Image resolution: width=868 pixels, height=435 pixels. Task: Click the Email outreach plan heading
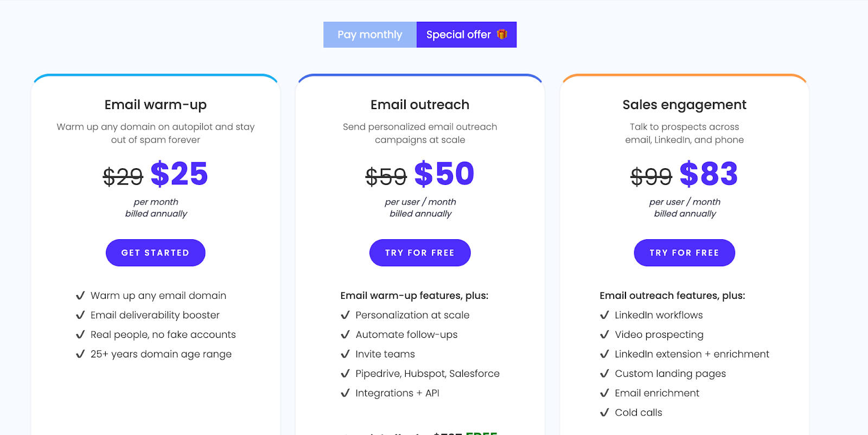click(420, 105)
